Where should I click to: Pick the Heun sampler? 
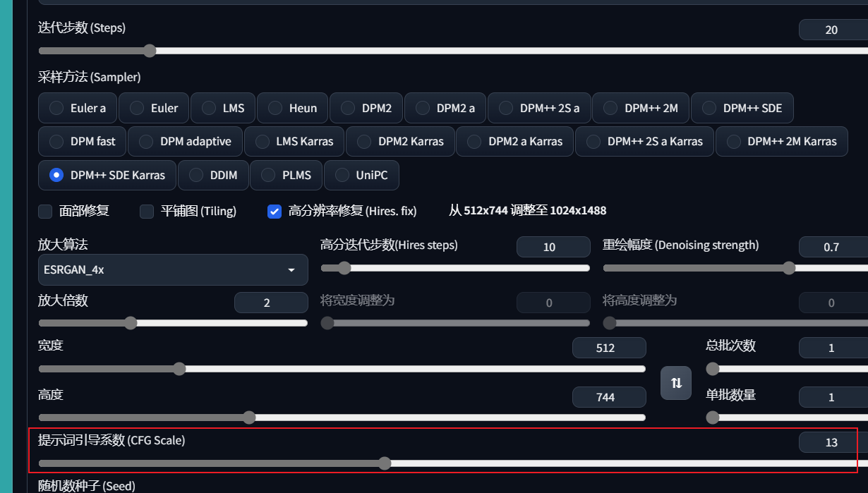tap(292, 108)
